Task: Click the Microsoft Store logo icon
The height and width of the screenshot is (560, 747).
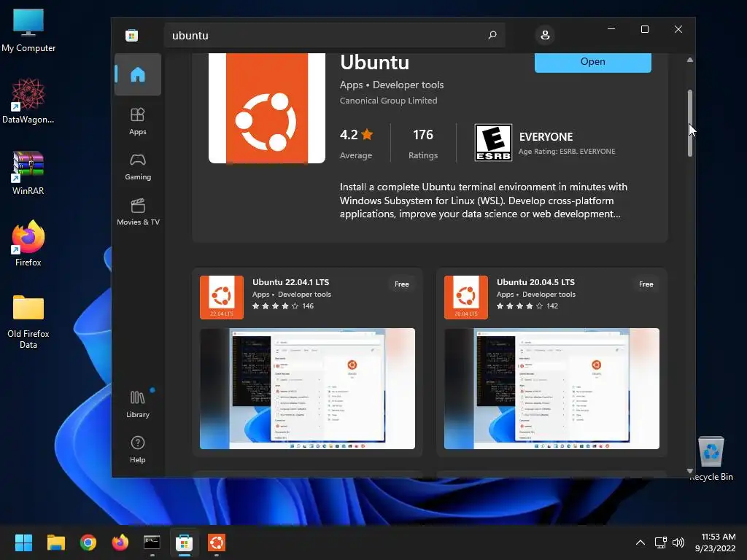Action: point(131,35)
